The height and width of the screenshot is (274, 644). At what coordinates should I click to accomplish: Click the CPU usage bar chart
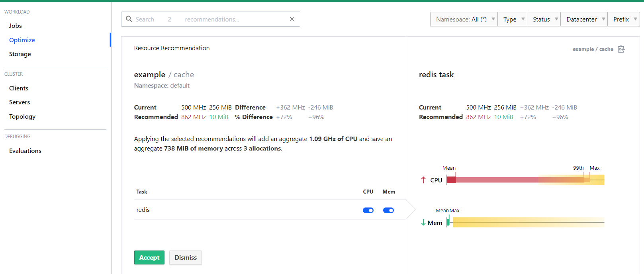point(525,180)
